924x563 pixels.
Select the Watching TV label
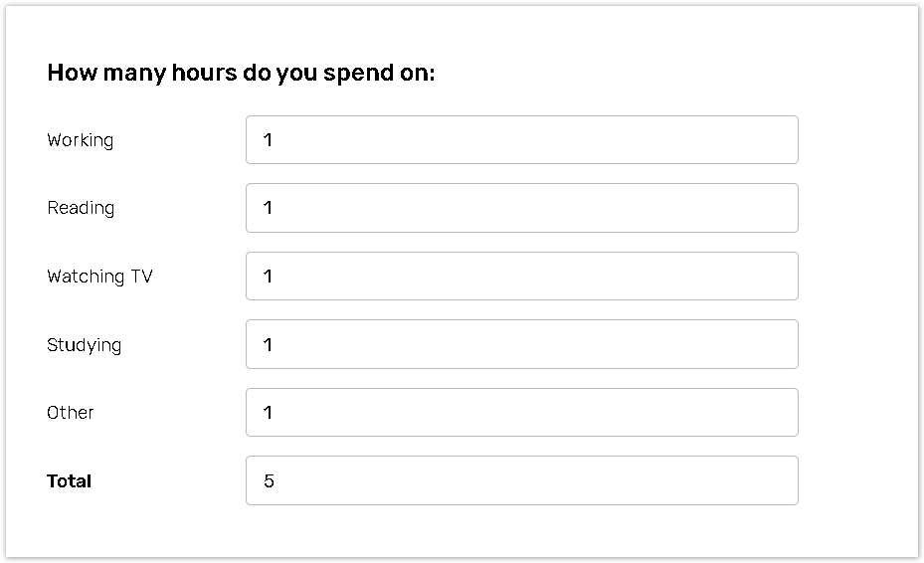point(99,277)
